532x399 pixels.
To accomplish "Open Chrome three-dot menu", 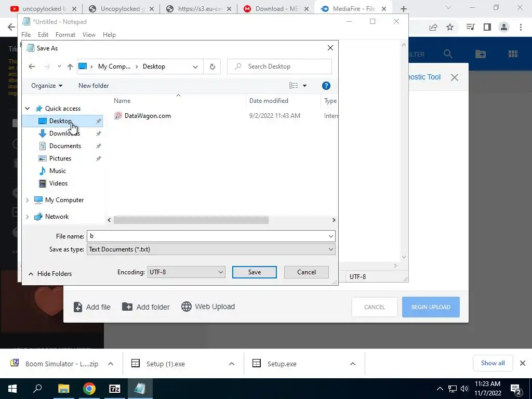I will (521, 27).
